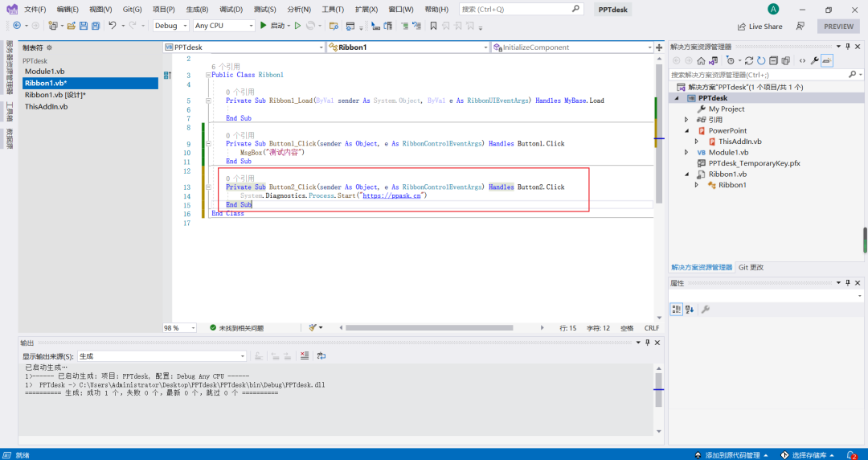
Task: Click the horizontal scrollbar of the code editor
Action: (429, 327)
